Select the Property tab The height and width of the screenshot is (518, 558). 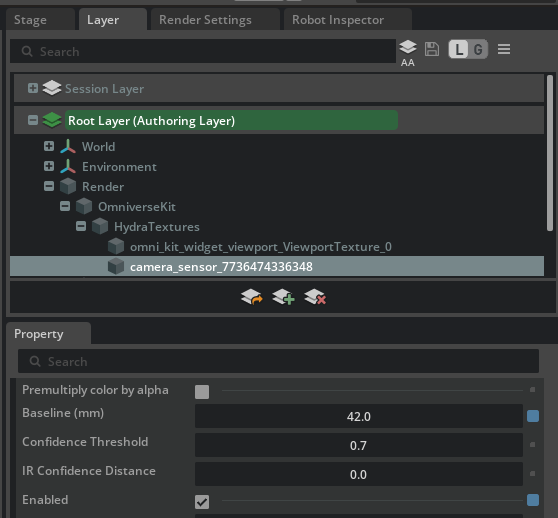click(x=48, y=334)
